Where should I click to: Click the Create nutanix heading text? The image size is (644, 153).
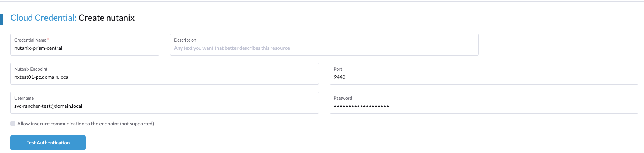tap(107, 18)
